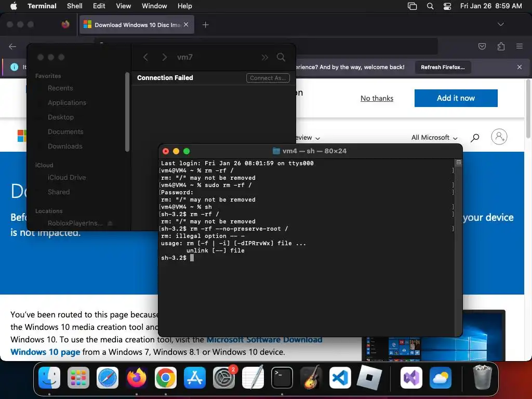Screen dimensions: 532x399
Task: Open TextEdit from the Dock
Action: click(x=253, y=378)
